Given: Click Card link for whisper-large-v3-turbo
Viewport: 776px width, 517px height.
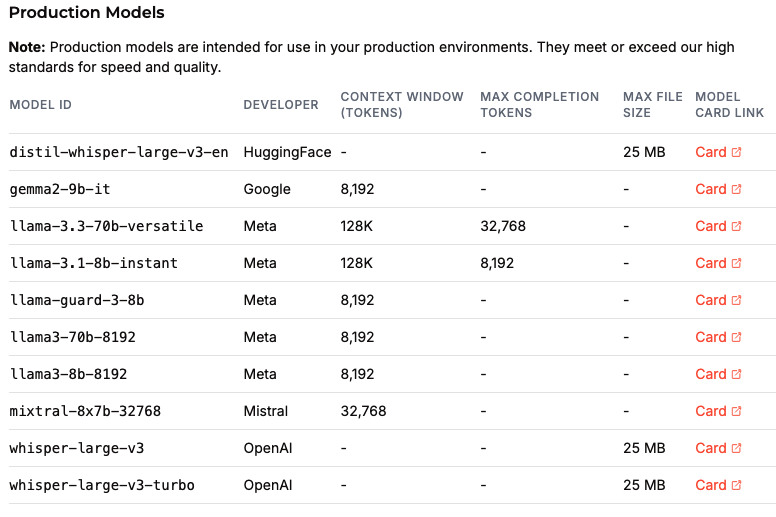Looking at the screenshot, I should pos(711,485).
